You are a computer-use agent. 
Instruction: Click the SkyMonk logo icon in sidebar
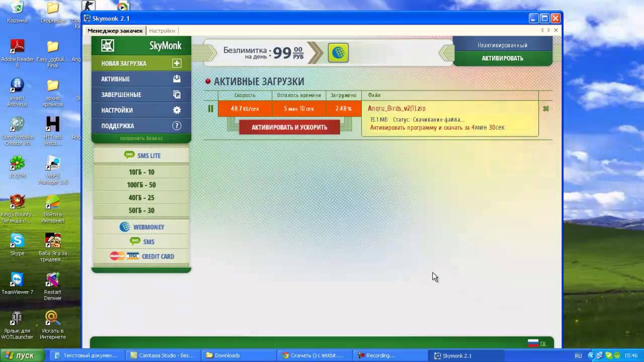(x=108, y=46)
